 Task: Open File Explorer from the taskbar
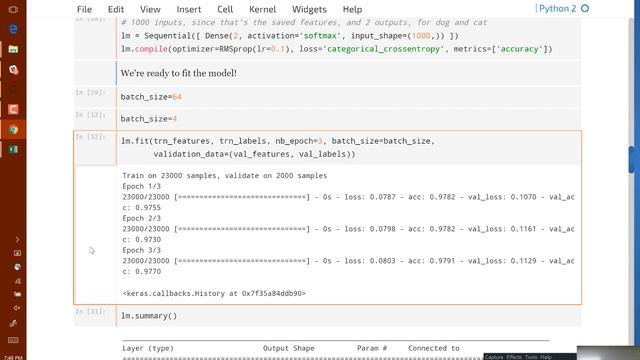click(x=13, y=49)
